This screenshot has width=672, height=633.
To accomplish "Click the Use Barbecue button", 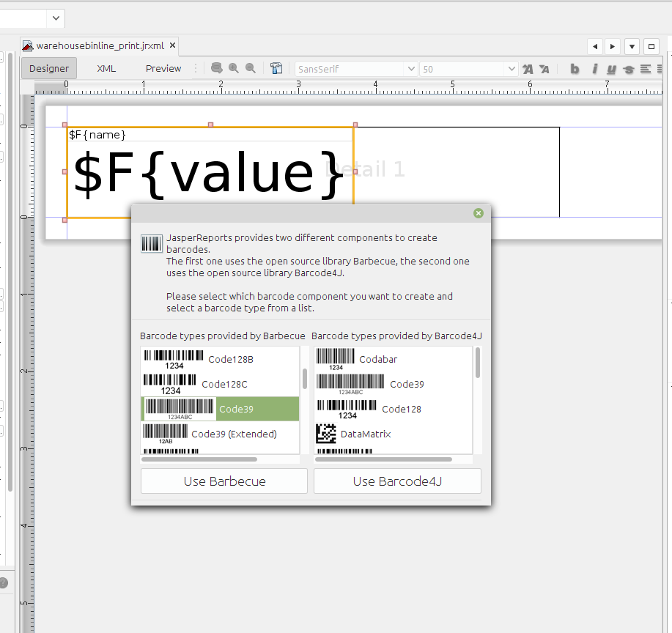I will [224, 481].
